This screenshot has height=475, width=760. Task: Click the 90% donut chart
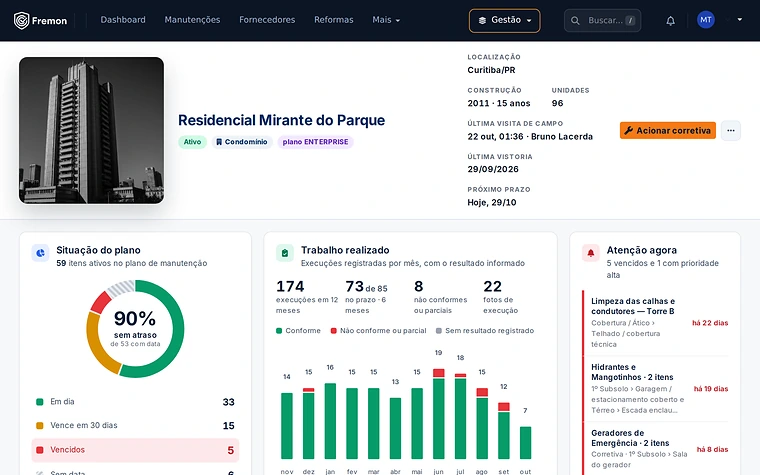coord(135,329)
